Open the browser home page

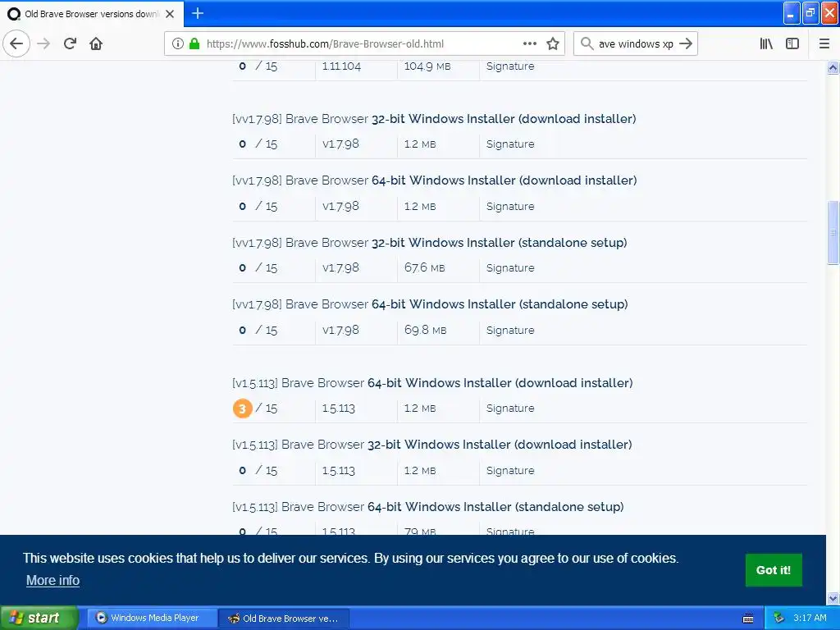click(x=96, y=43)
